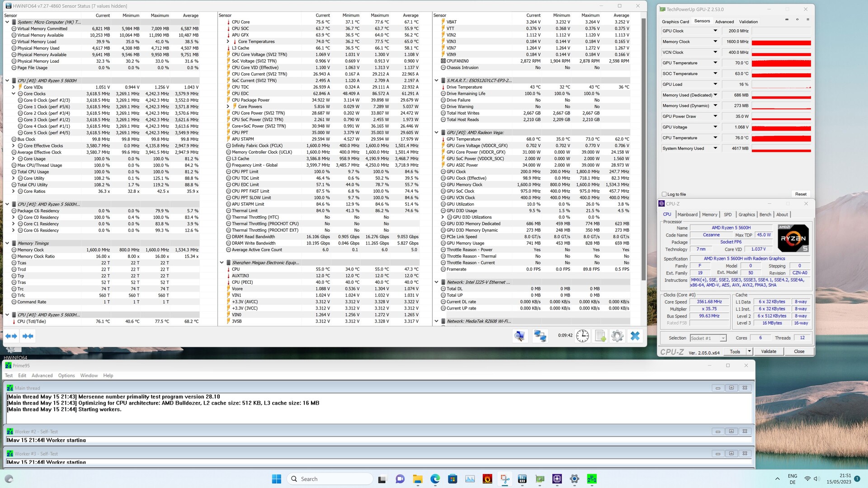Open GPU Clock sensor dropdown in GPU-Z
This screenshot has height=488, width=868.
(715, 31)
